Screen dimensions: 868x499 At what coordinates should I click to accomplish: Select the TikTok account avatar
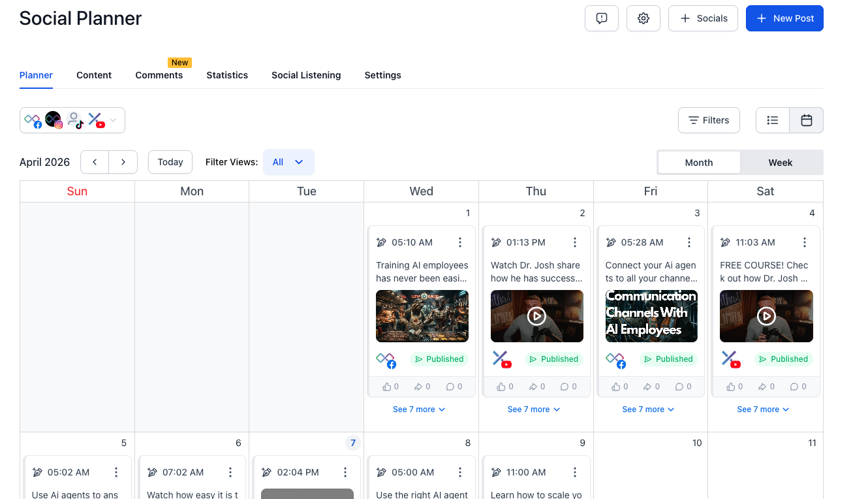click(74, 120)
